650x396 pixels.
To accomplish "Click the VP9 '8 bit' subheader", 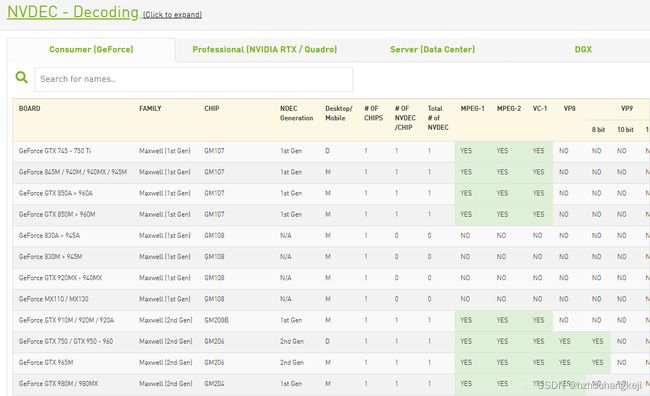I will 598,130.
